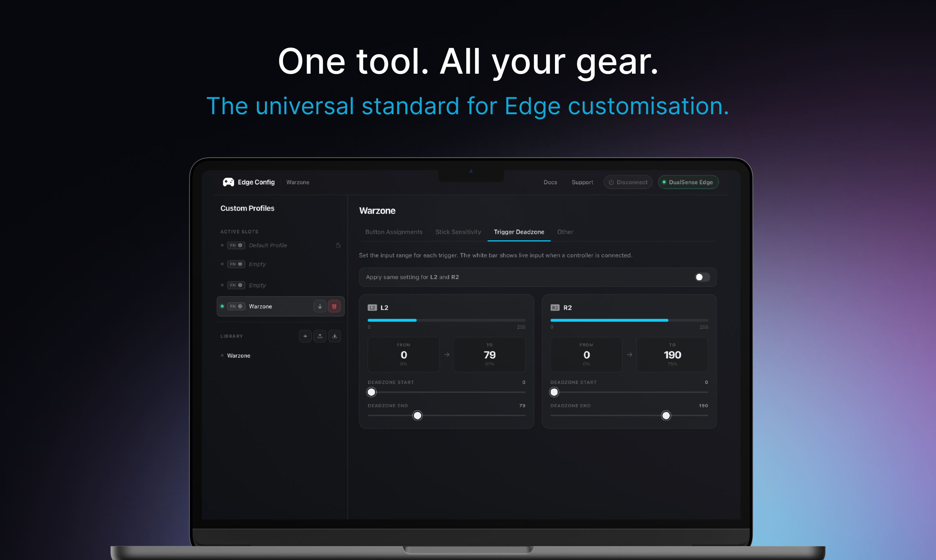The height and width of the screenshot is (560, 936).
Task: Click the FN badge next to Default Profile
Action: click(x=236, y=245)
